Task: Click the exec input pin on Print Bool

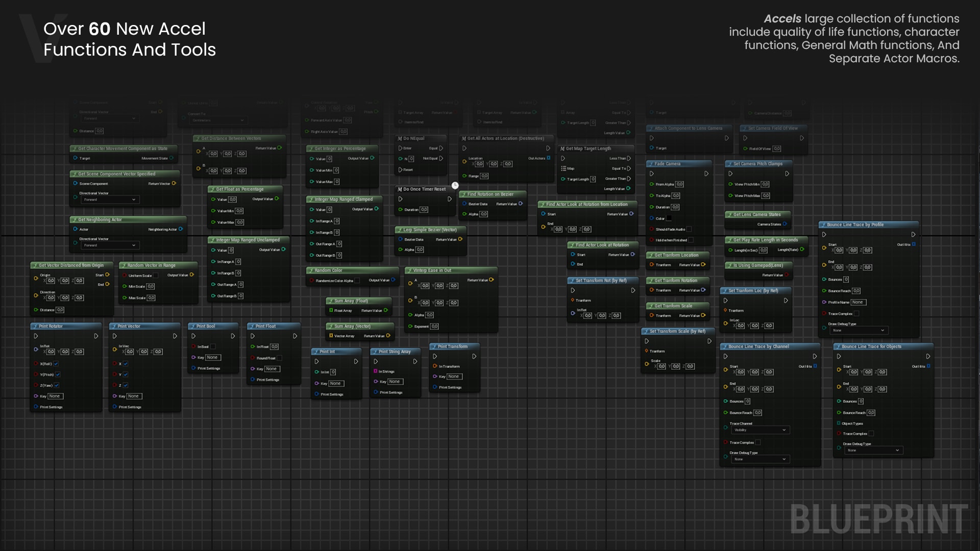Action: (x=193, y=336)
